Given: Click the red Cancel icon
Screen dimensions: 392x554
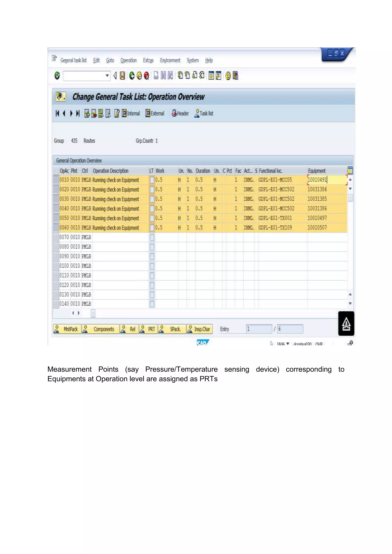Looking at the screenshot, I should coord(146,76).
